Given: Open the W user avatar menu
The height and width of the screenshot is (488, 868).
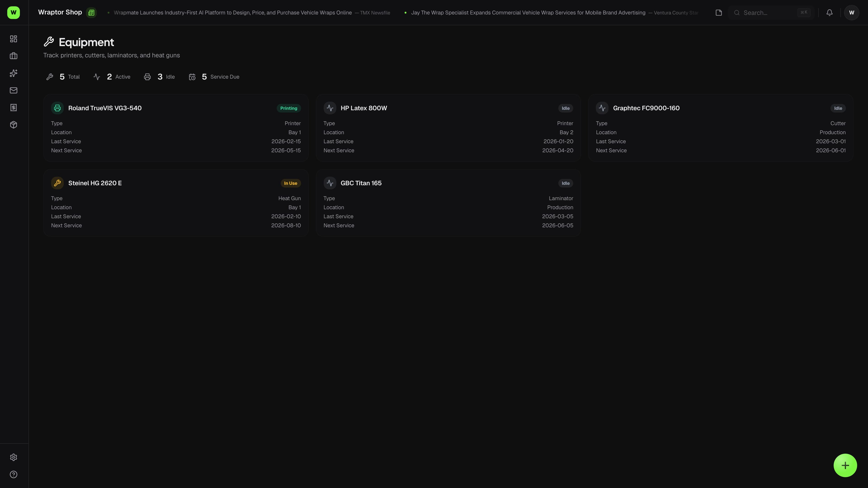Looking at the screenshot, I should tap(851, 12).
